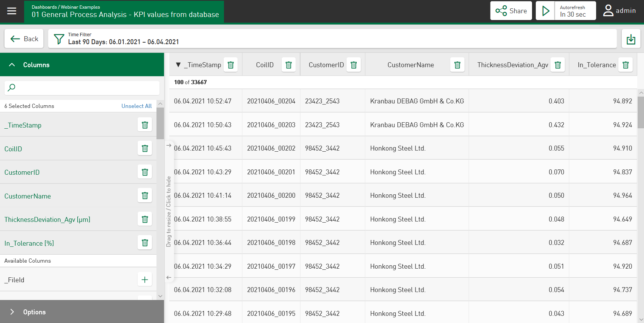Open the Share button
644x323 pixels.
511,11
